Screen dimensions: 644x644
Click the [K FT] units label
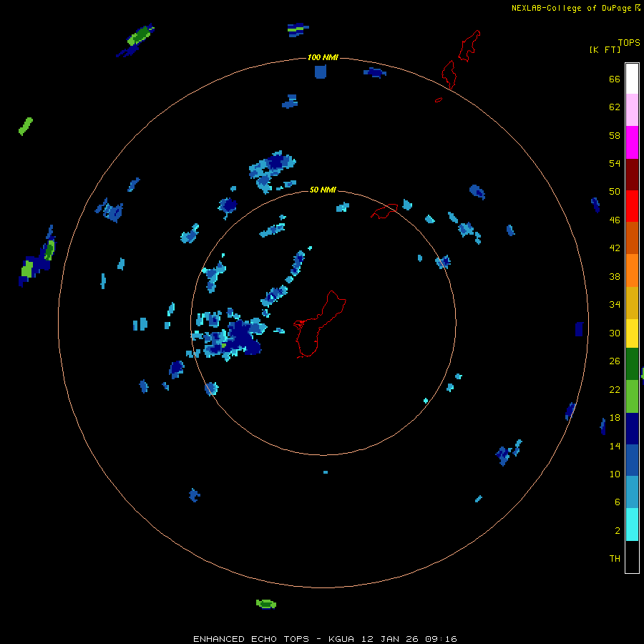(x=605, y=49)
